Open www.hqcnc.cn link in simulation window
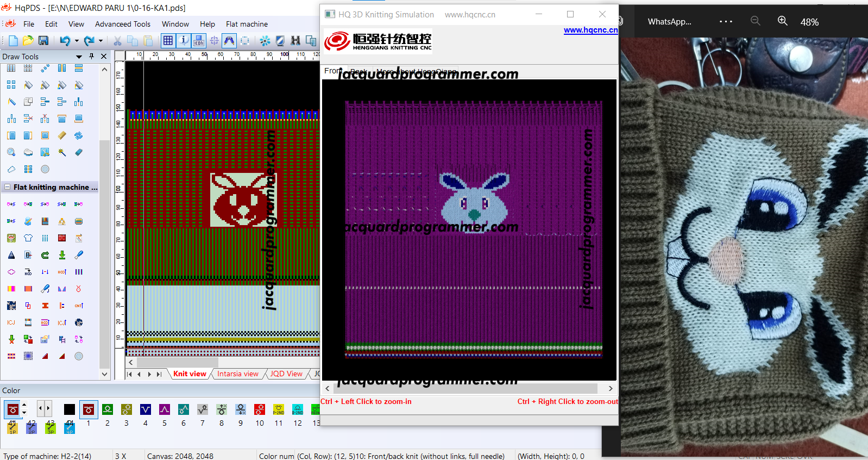The width and height of the screenshot is (868, 460). [x=590, y=30]
